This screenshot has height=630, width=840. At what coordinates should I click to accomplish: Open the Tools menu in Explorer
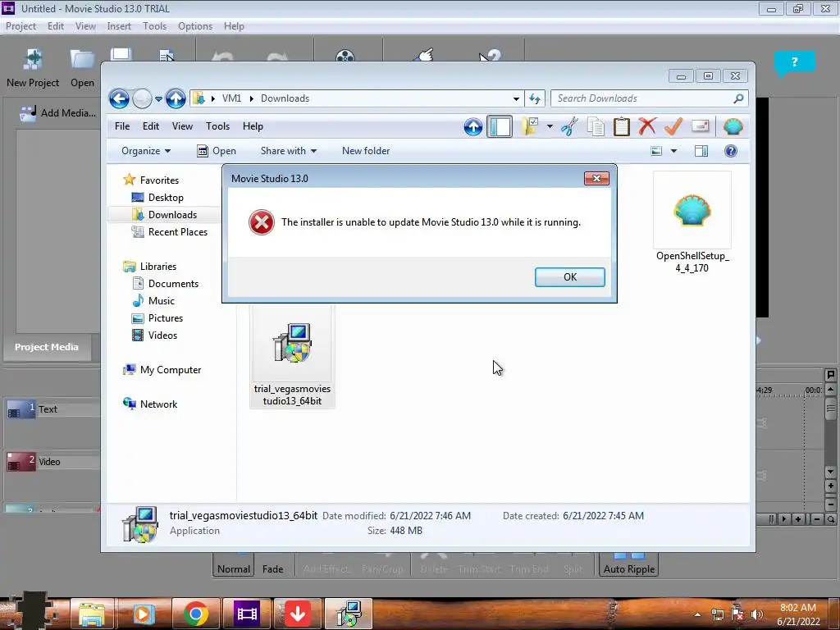217,126
